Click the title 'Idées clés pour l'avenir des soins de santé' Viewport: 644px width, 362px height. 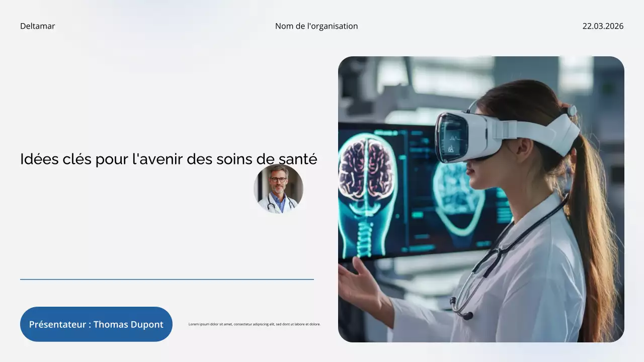[x=168, y=159]
